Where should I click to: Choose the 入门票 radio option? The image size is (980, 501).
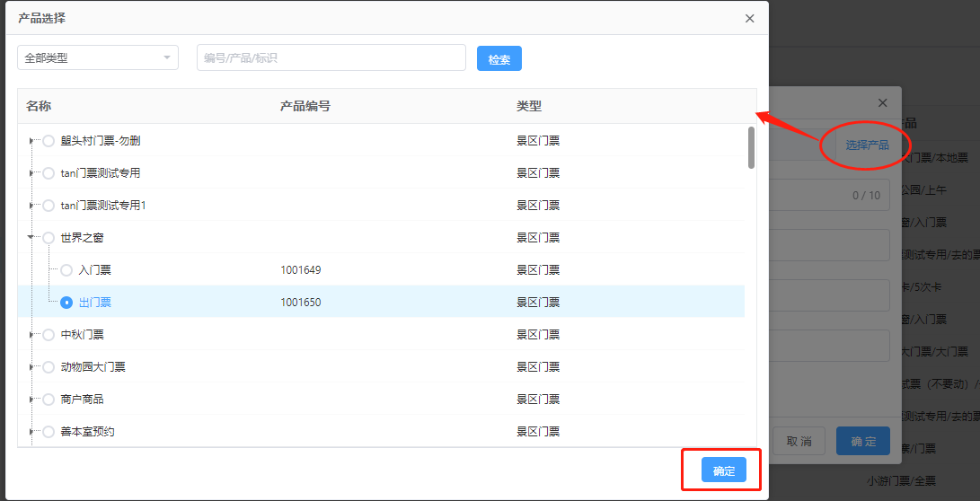coord(66,270)
